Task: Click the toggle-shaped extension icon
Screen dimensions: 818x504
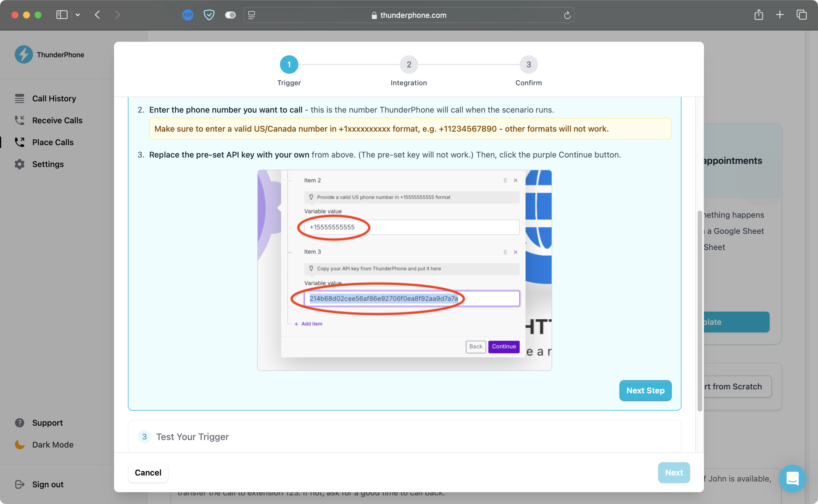Action: (x=230, y=15)
